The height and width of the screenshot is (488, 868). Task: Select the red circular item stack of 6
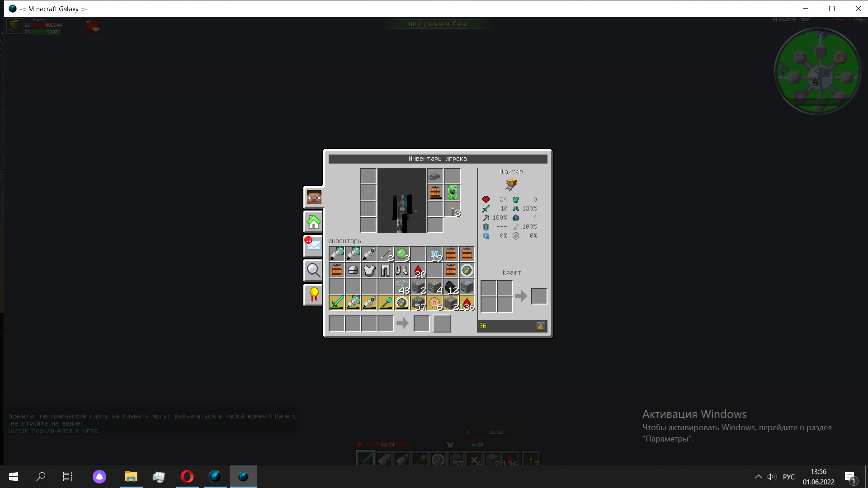[x=434, y=303]
